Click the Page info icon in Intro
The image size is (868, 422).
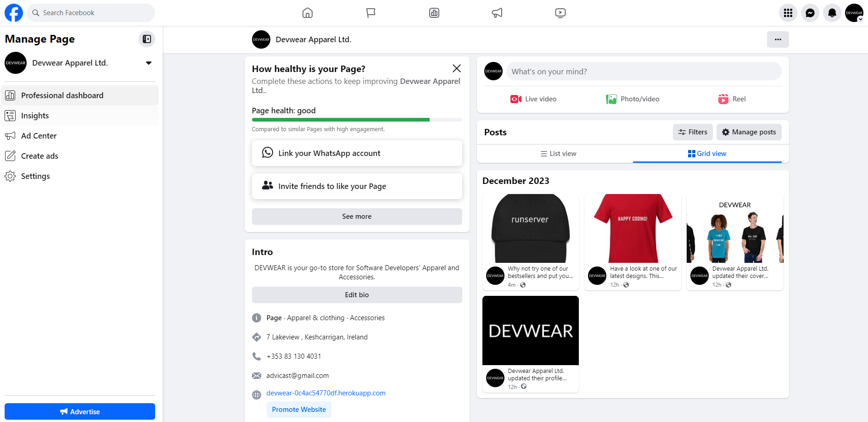257,318
